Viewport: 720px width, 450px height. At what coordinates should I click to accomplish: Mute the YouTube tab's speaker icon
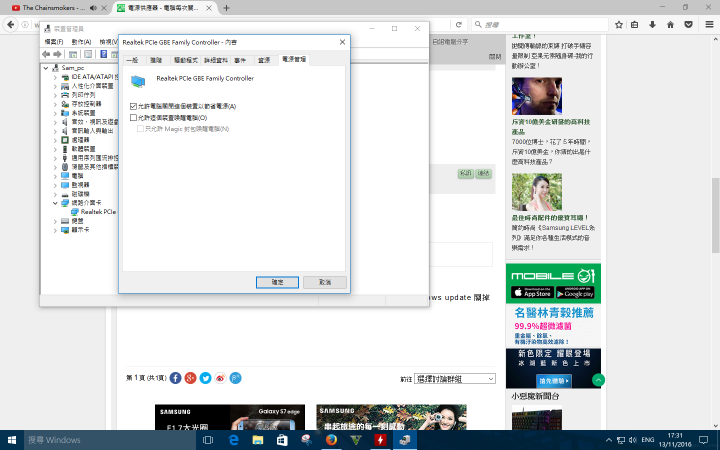click(93, 8)
